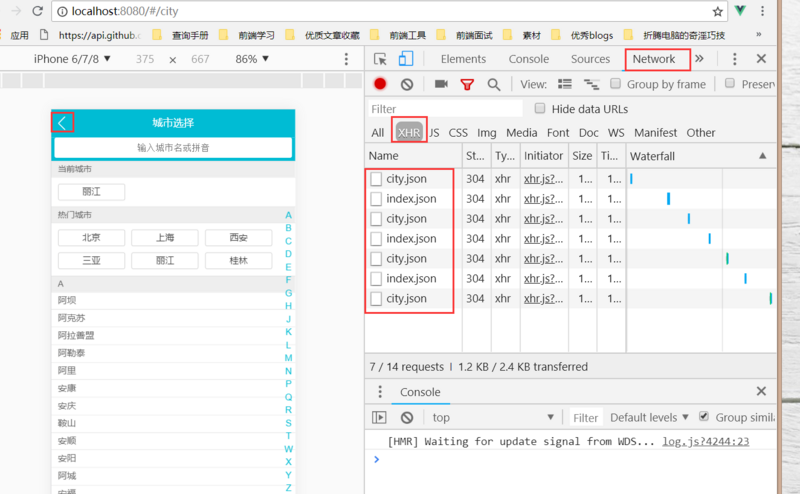Open the log.js?4244:23 source link
Image resolution: width=800 pixels, height=494 pixels.
706,441
